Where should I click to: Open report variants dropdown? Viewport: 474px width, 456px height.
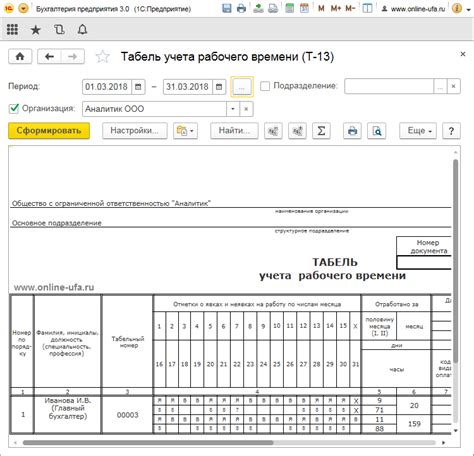click(185, 131)
